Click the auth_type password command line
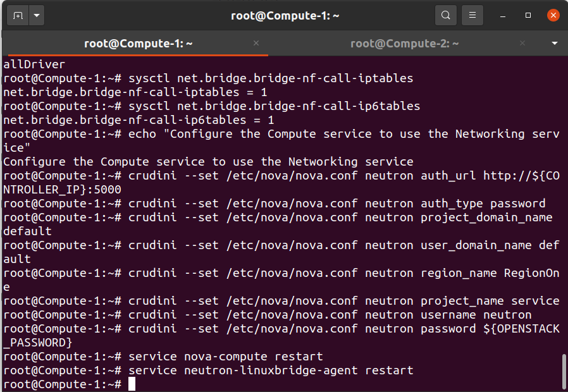The image size is (568, 392). pos(275,204)
